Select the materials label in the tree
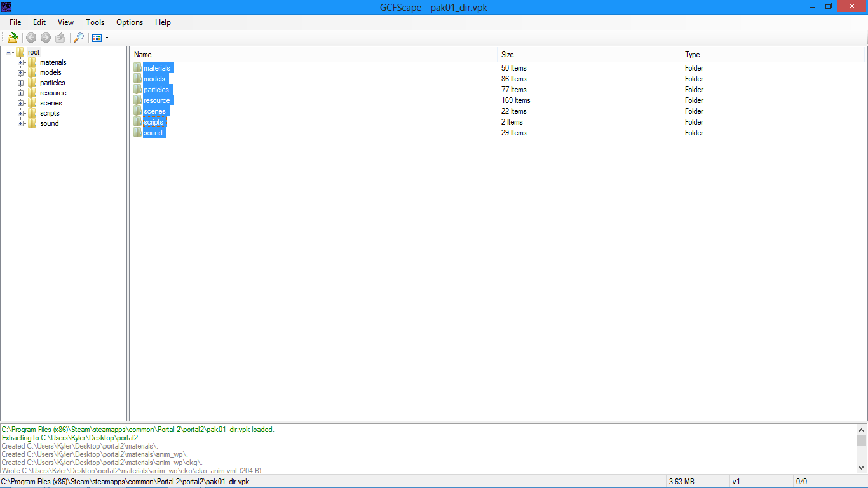Image resolution: width=868 pixels, height=488 pixels. coord(53,62)
